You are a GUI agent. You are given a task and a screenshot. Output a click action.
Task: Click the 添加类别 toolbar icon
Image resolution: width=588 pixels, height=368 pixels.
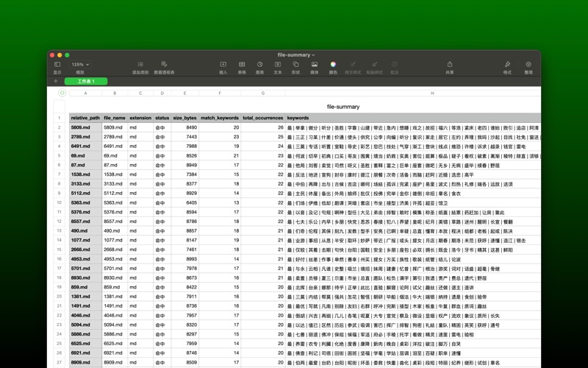[140, 65]
